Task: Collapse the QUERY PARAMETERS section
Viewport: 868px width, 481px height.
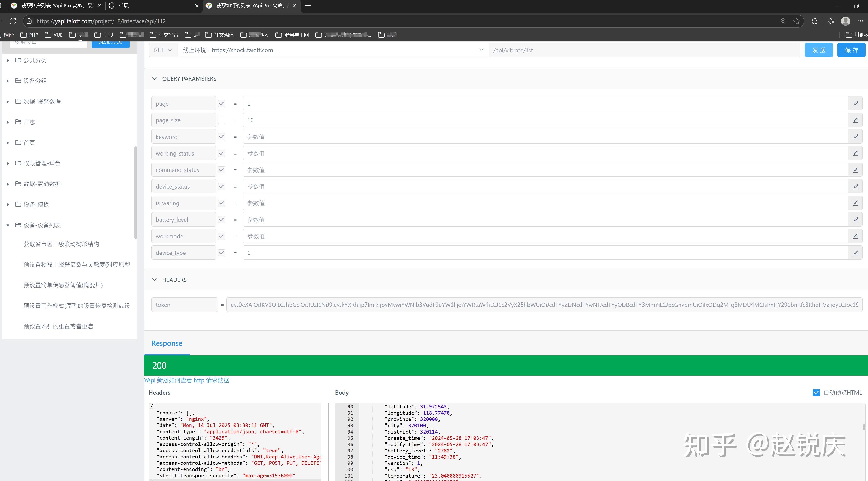Action: point(154,78)
